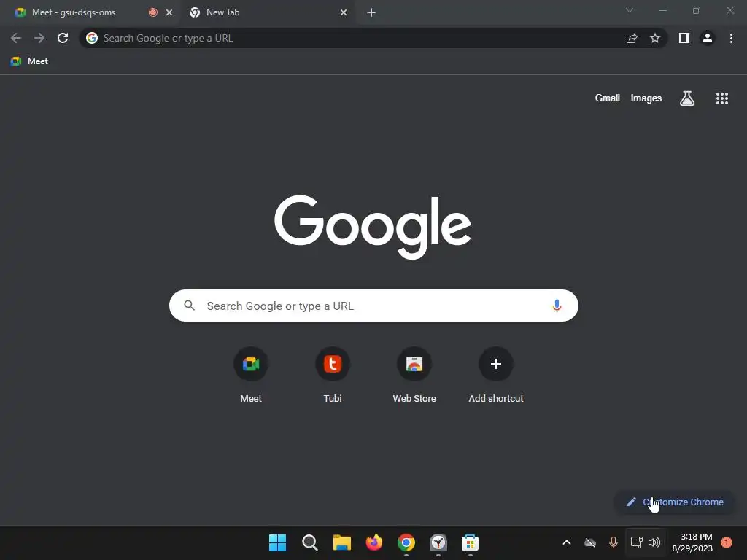Image resolution: width=747 pixels, height=560 pixels.
Task: Open Search Labs flask icon
Action: pos(687,98)
